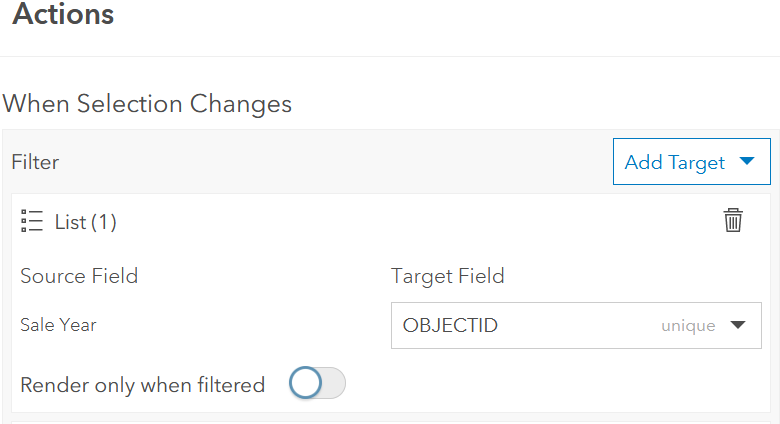The width and height of the screenshot is (780, 424).
Task: Click the Add Target button text
Action: tap(674, 162)
